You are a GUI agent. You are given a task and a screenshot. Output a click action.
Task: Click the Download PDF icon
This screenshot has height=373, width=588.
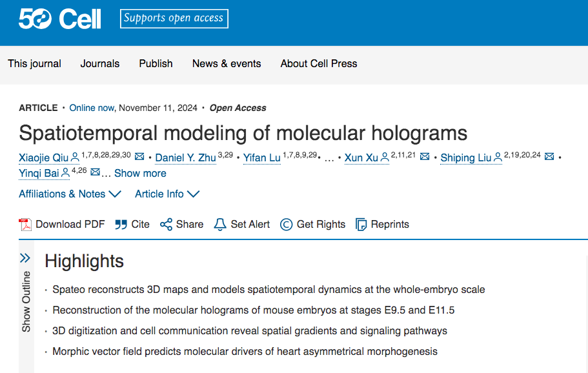pyautogui.click(x=25, y=225)
